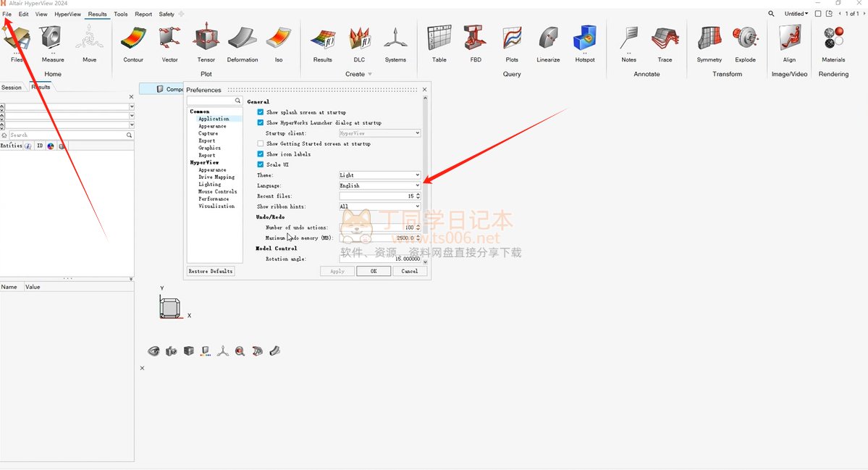Select Appearance under Common category
Image resolution: width=868 pixels, height=470 pixels.
[x=212, y=126]
